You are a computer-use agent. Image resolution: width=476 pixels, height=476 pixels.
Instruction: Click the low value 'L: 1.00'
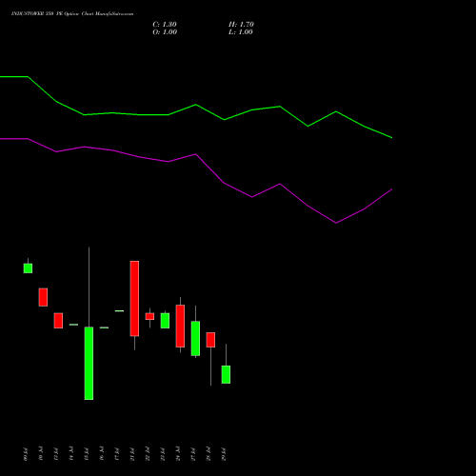point(241,32)
